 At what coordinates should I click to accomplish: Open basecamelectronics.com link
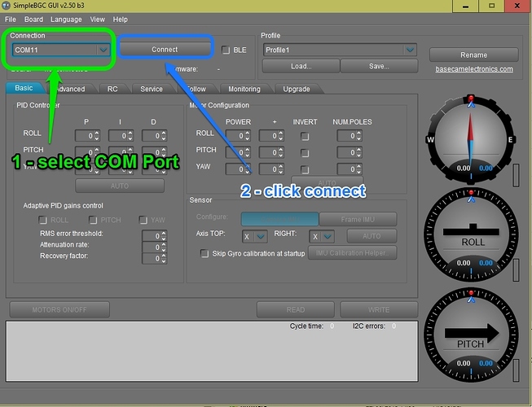click(474, 69)
